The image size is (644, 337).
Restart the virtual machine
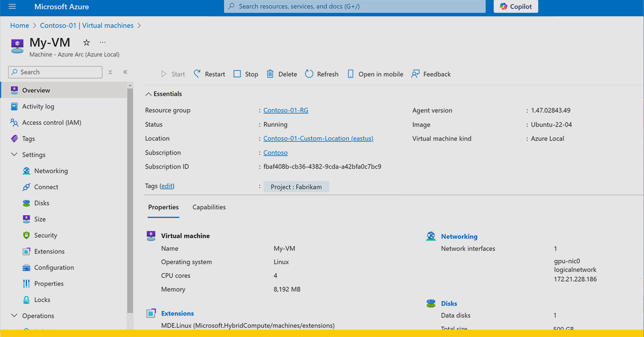coord(209,74)
